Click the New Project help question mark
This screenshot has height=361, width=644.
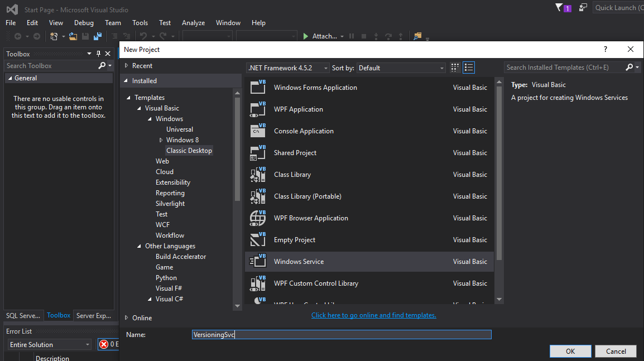tap(605, 49)
